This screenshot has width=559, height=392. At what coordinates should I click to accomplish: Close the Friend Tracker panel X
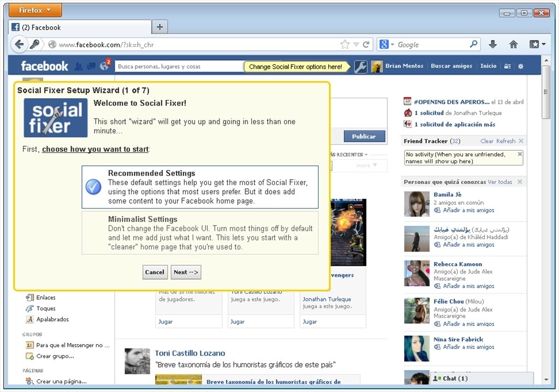coord(521,141)
